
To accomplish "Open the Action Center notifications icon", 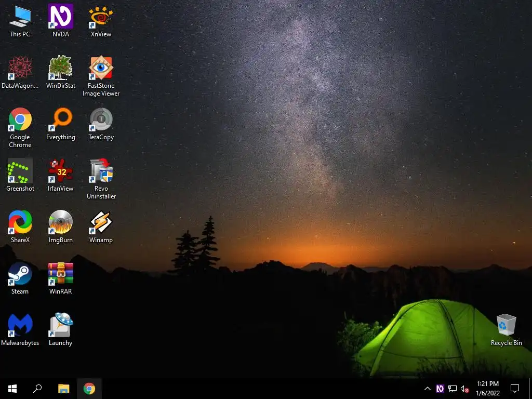I will (515, 389).
